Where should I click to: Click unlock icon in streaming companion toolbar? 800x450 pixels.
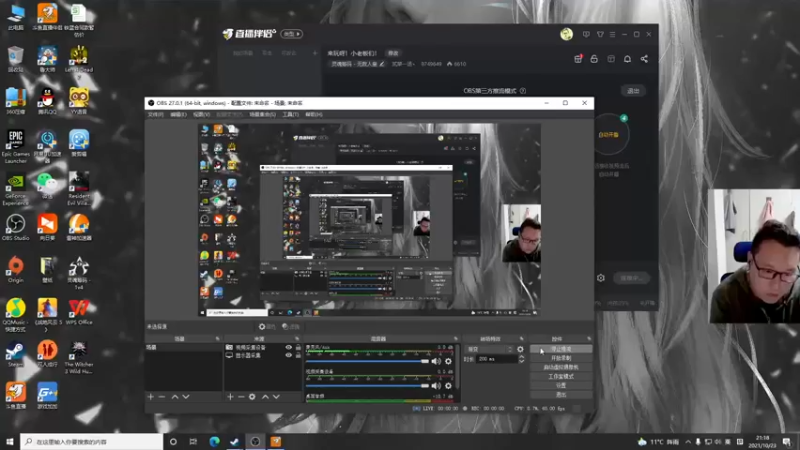pyautogui.click(x=594, y=59)
